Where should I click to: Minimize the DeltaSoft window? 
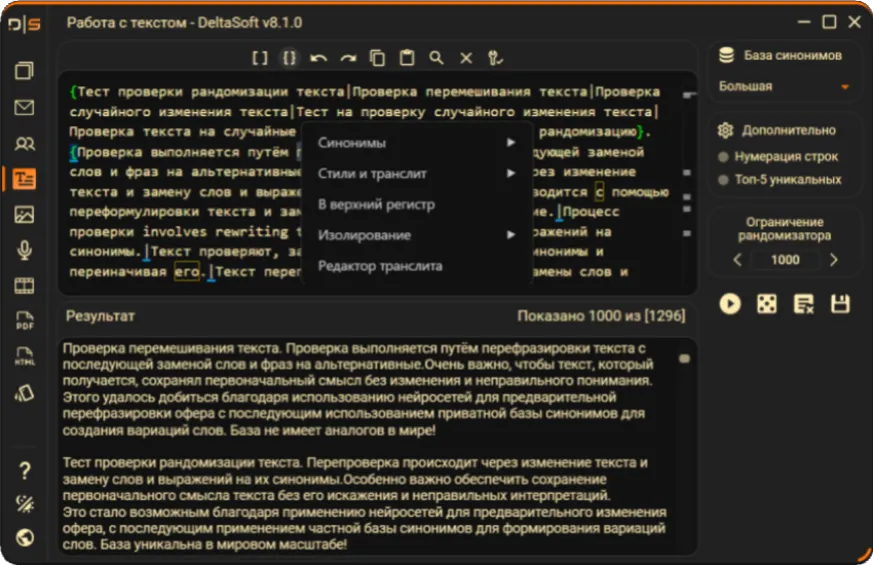point(804,22)
